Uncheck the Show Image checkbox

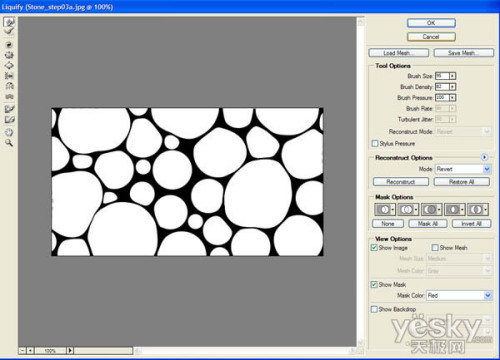coord(374,247)
